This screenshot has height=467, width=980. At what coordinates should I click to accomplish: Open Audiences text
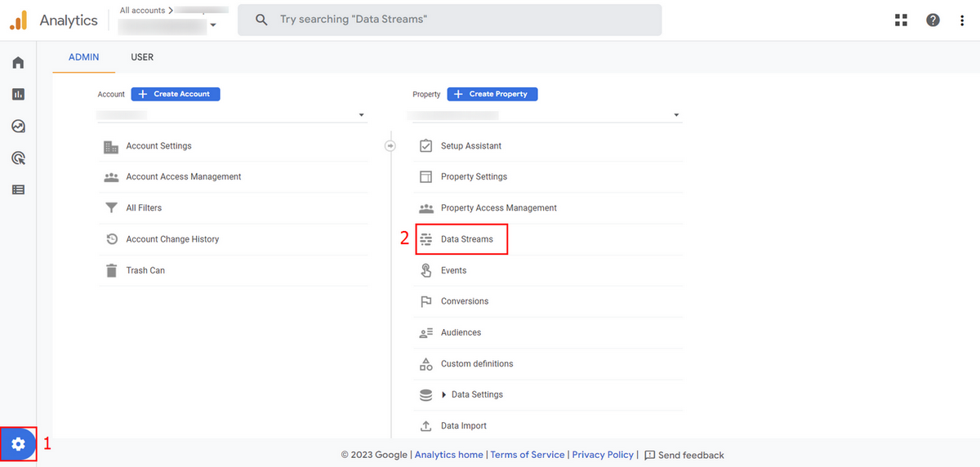(461, 333)
